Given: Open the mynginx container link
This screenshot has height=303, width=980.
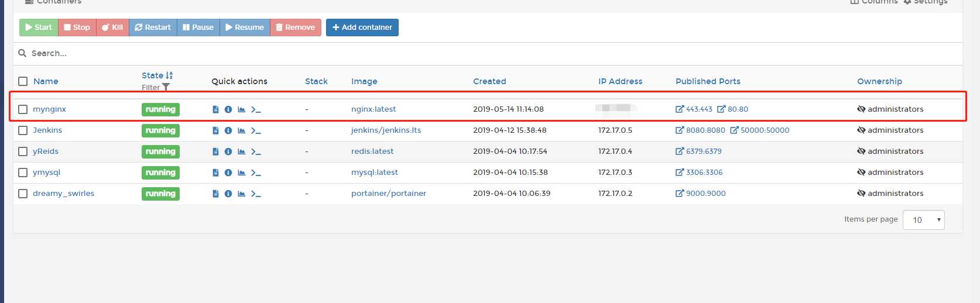Looking at the screenshot, I should [49, 109].
